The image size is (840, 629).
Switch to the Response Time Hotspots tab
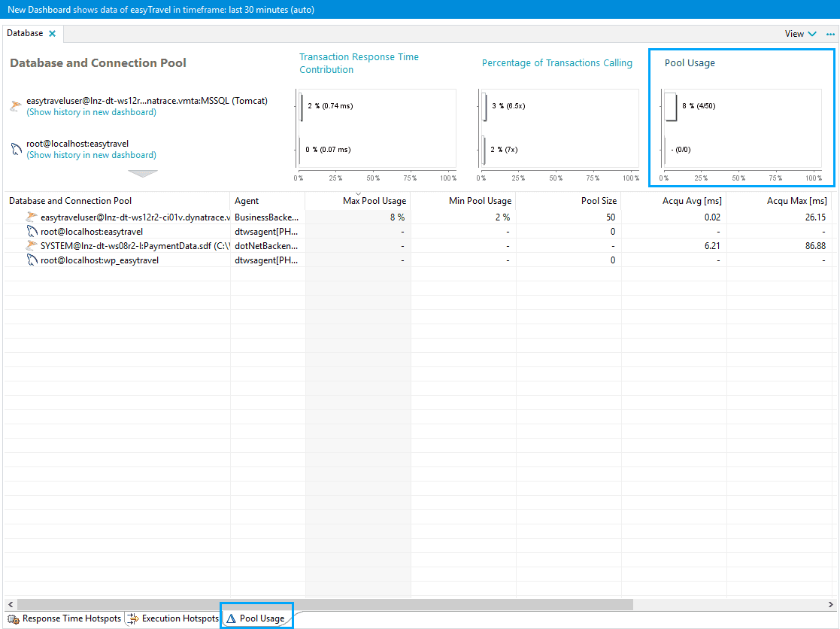click(65, 618)
